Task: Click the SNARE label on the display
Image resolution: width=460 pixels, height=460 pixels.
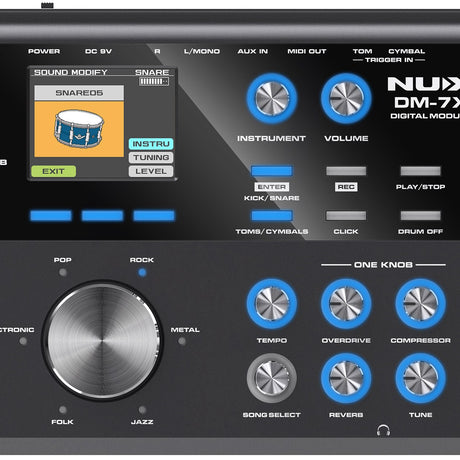Action: pos(152,72)
